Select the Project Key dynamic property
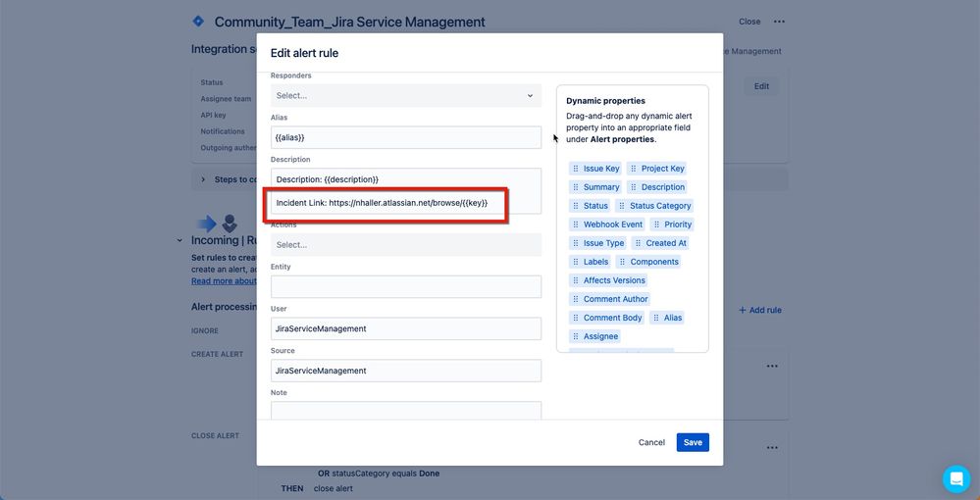 coord(657,169)
